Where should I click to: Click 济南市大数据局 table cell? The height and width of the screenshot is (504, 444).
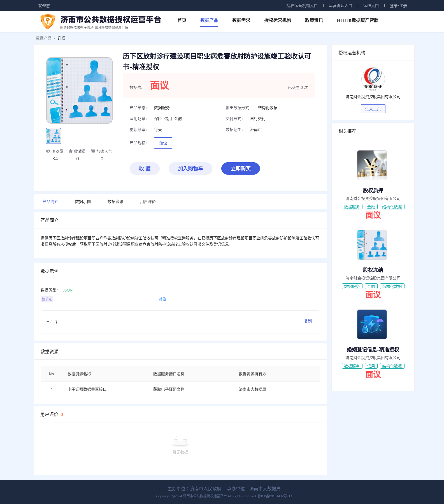[252, 389]
